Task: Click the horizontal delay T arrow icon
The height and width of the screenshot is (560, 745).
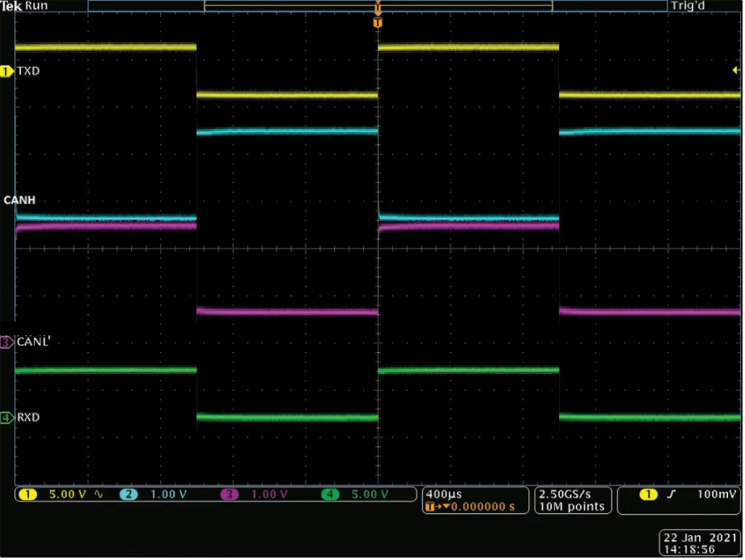Action: coord(437,507)
